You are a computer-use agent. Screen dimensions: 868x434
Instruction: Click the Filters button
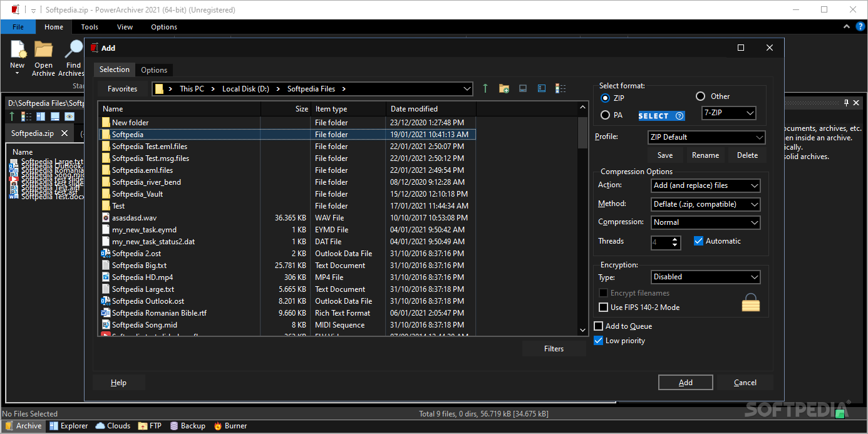click(554, 349)
